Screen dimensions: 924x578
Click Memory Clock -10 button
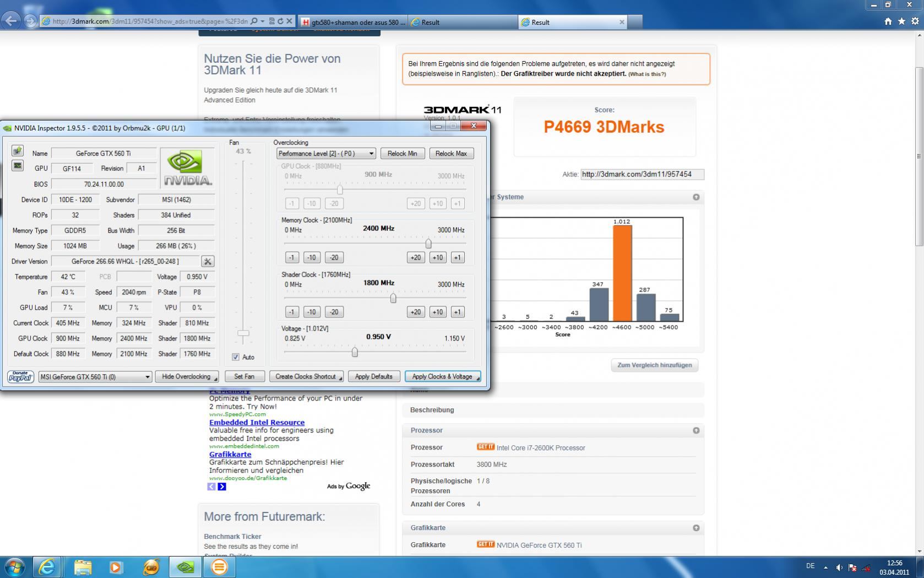point(312,257)
